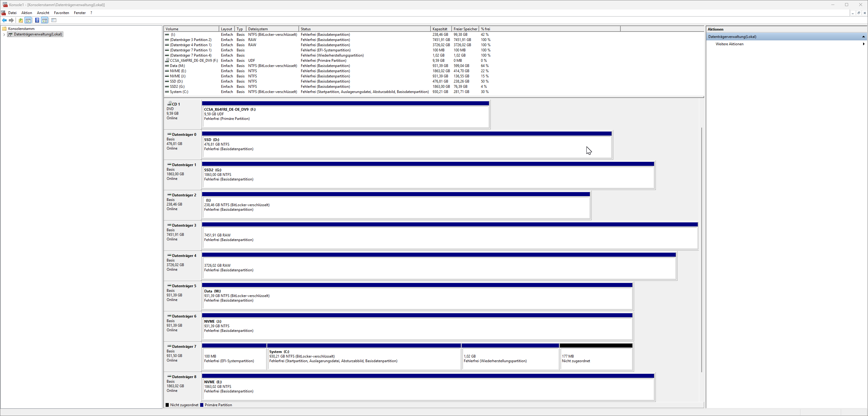
Task: Restore the inner console child window
Action: click(x=859, y=13)
